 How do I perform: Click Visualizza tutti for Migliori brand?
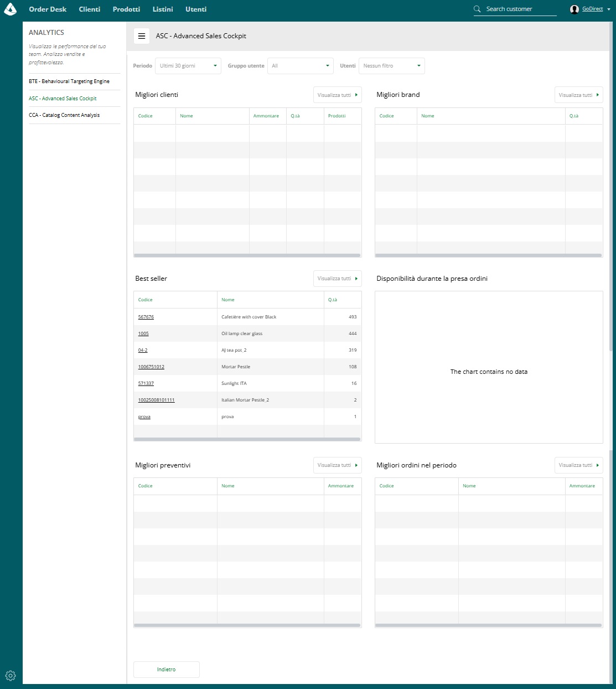[x=579, y=95]
